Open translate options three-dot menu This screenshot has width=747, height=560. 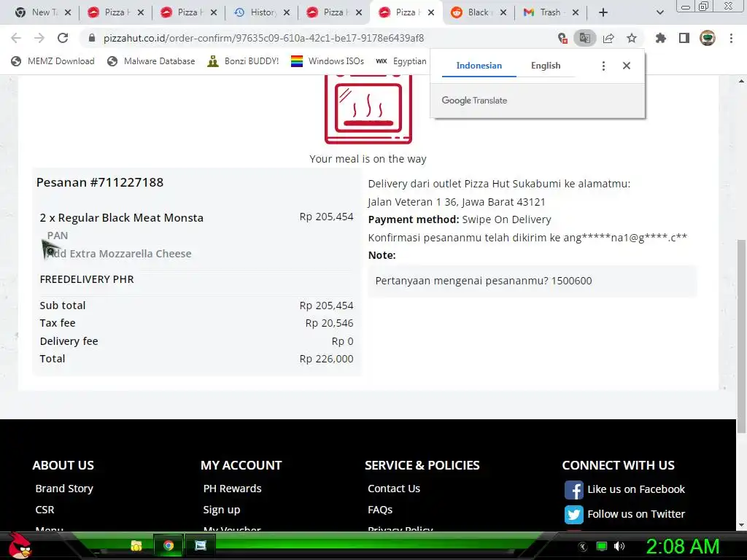603,66
